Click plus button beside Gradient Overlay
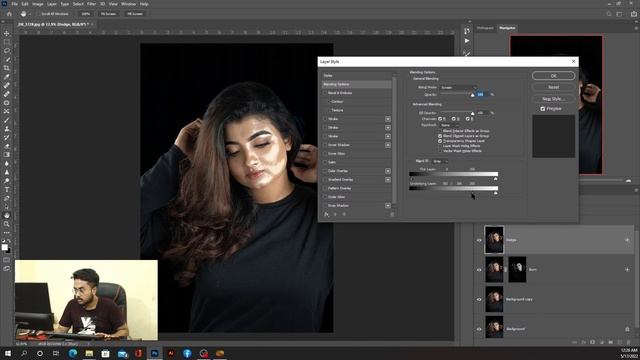Image resolution: width=640 pixels, height=360 pixels. click(x=388, y=180)
